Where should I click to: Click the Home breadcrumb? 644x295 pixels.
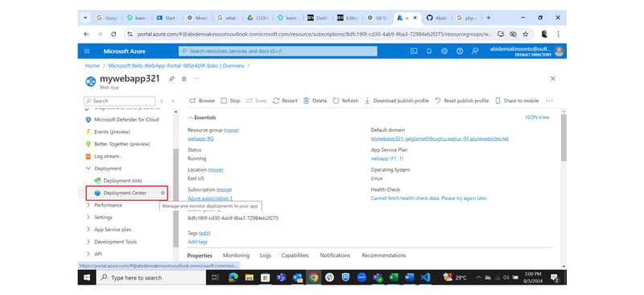[x=93, y=66]
